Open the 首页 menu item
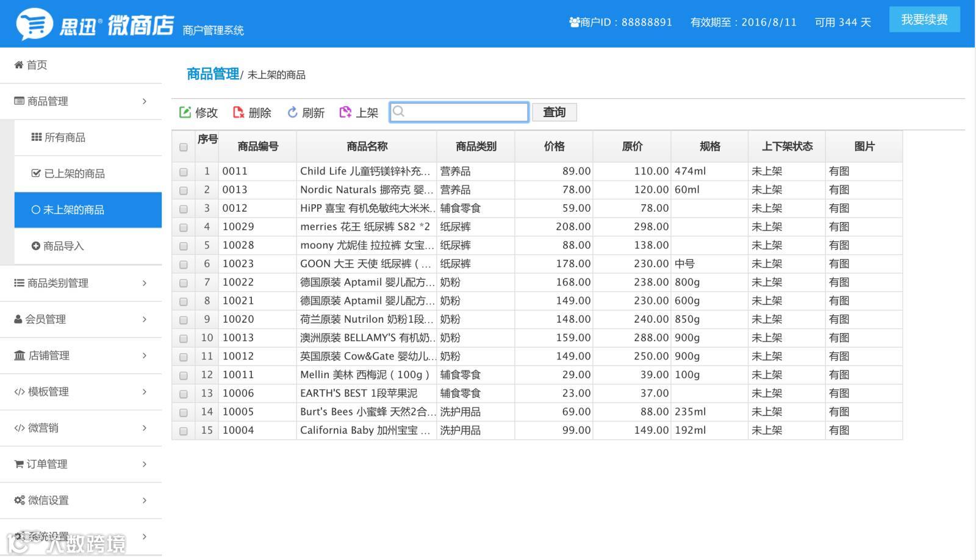 click(81, 65)
